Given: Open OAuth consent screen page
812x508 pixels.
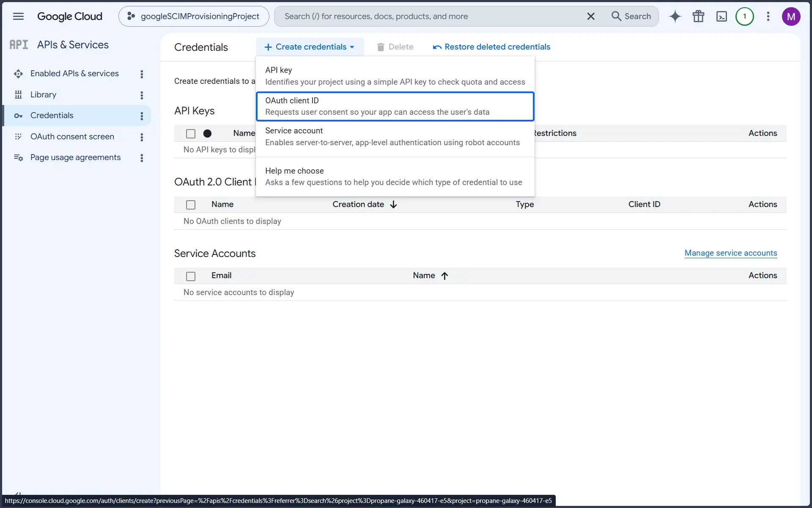Looking at the screenshot, I should point(72,137).
